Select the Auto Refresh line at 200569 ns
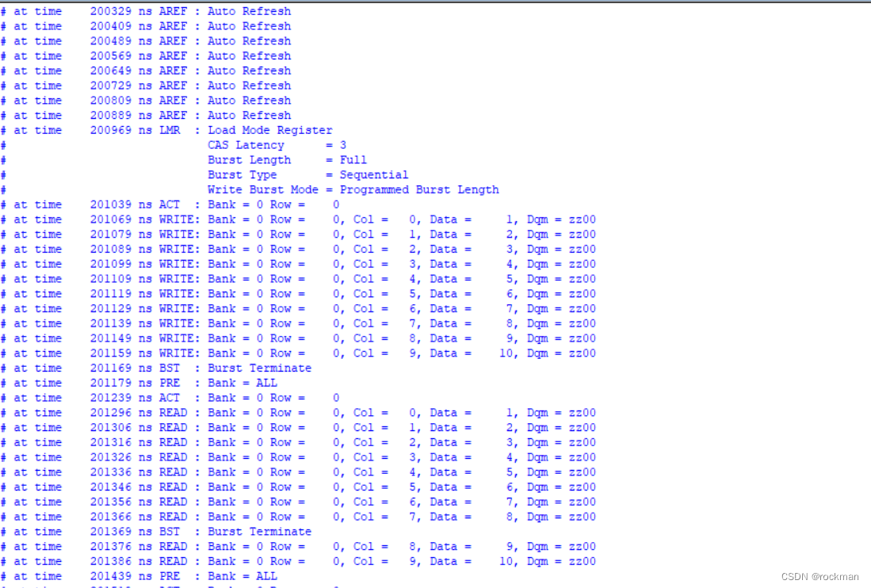The width and height of the screenshot is (871, 588). click(x=146, y=56)
